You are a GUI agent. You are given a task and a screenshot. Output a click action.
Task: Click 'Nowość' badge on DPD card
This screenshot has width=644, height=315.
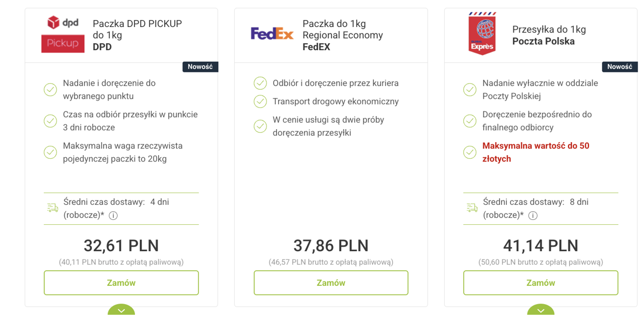[x=200, y=67]
